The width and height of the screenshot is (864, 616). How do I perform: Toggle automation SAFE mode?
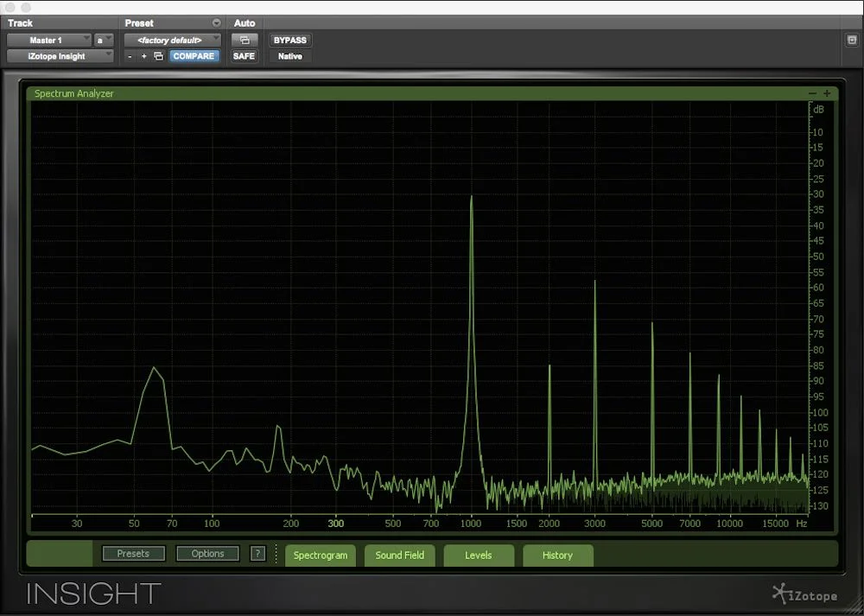(245, 56)
